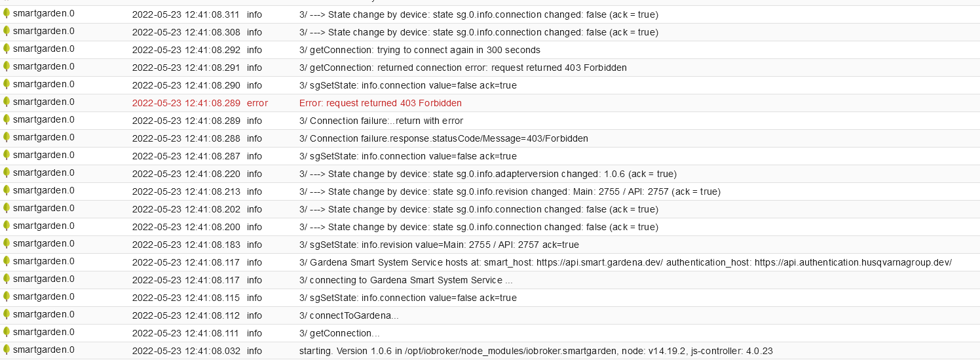Click timestamp 12:41:08.032 of the starting entry
This screenshot has width=980, height=360.
tap(186, 351)
